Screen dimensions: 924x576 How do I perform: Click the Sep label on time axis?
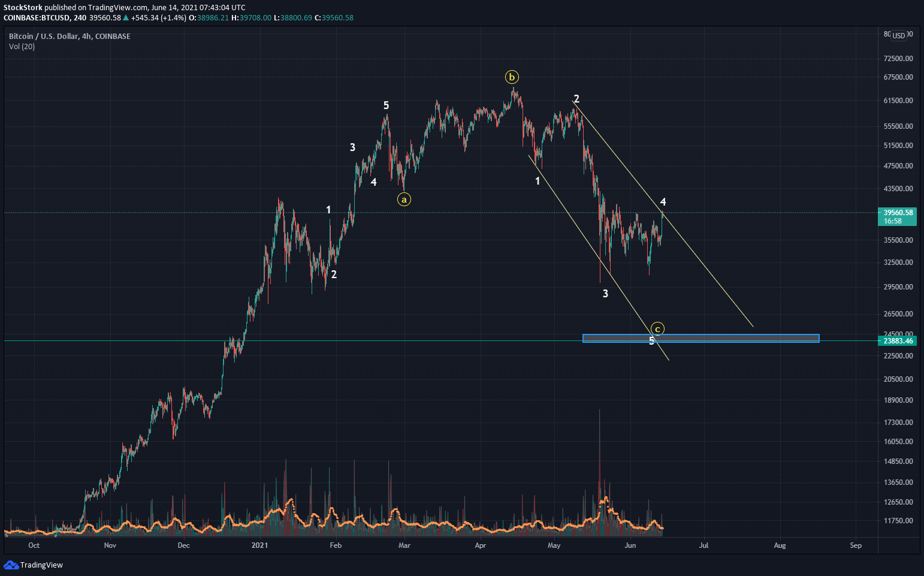coord(856,545)
